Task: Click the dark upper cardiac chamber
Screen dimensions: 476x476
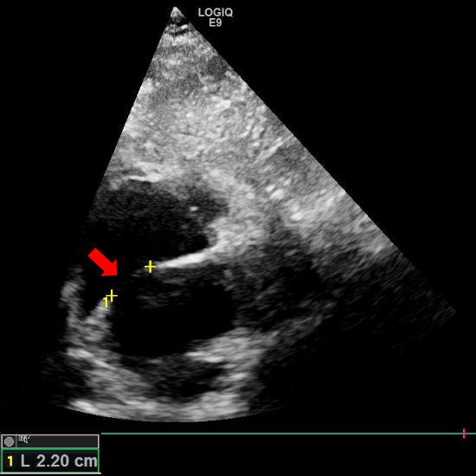Action: [158, 219]
